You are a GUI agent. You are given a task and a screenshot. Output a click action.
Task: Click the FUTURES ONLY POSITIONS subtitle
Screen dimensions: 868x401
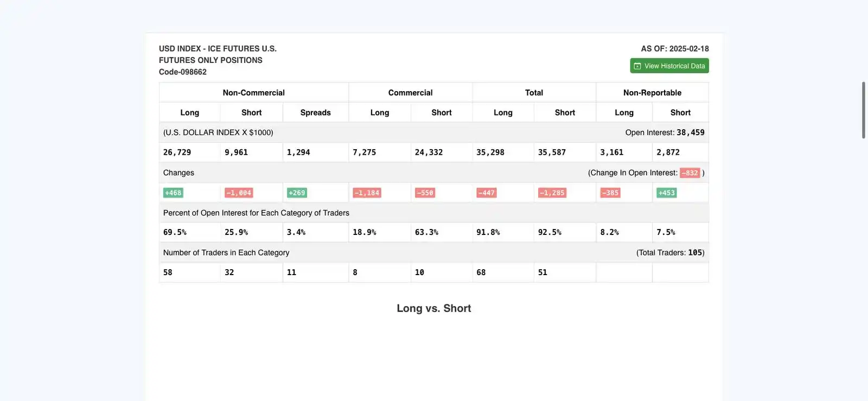click(210, 60)
